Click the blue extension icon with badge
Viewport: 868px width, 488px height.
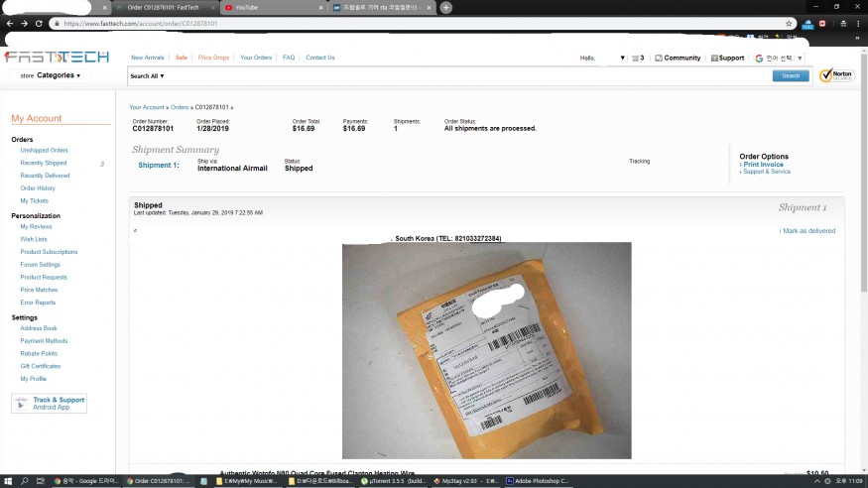(x=807, y=25)
